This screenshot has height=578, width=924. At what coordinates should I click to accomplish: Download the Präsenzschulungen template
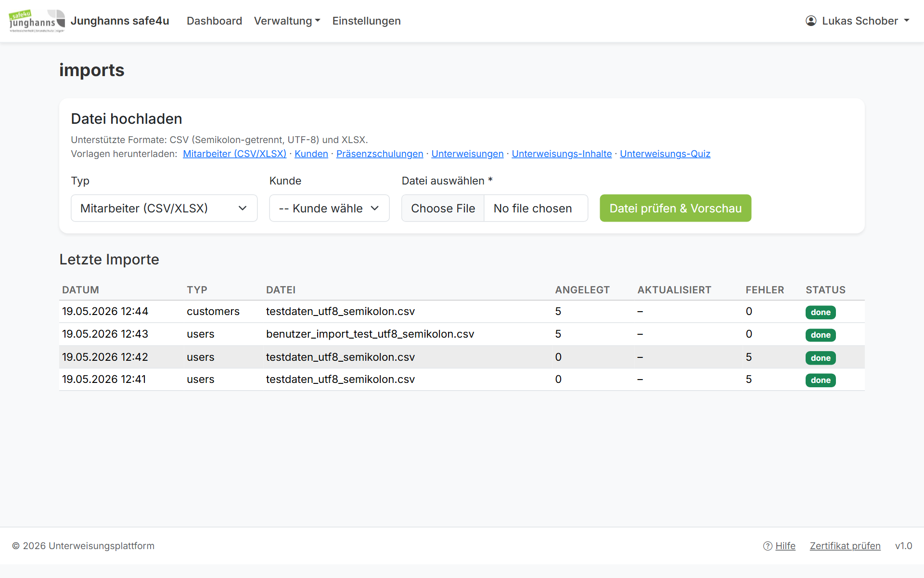(x=380, y=154)
